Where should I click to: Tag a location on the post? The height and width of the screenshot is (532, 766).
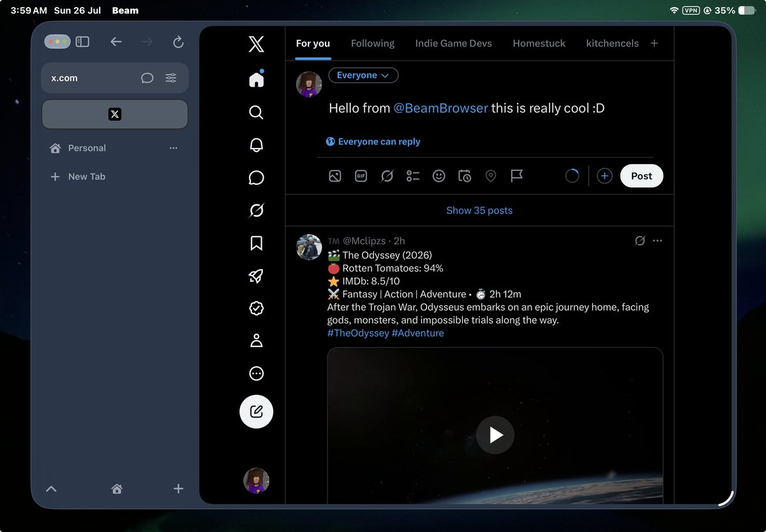pyautogui.click(x=491, y=176)
